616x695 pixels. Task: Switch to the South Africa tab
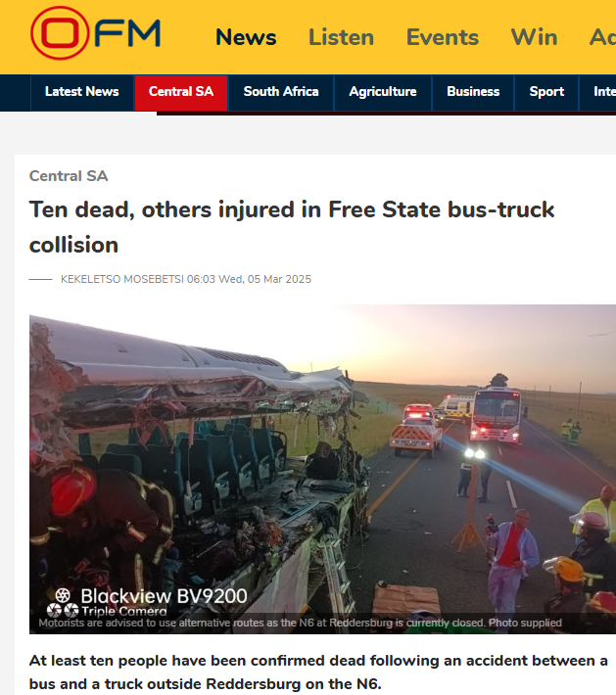pyautogui.click(x=281, y=92)
